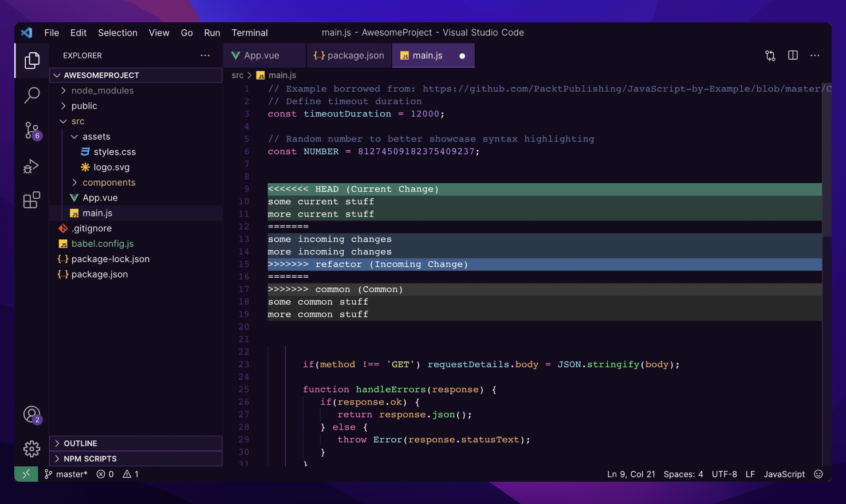Screen dimensions: 846x504
Task: Open Explorer more actions ellipsis
Action: click(x=205, y=56)
